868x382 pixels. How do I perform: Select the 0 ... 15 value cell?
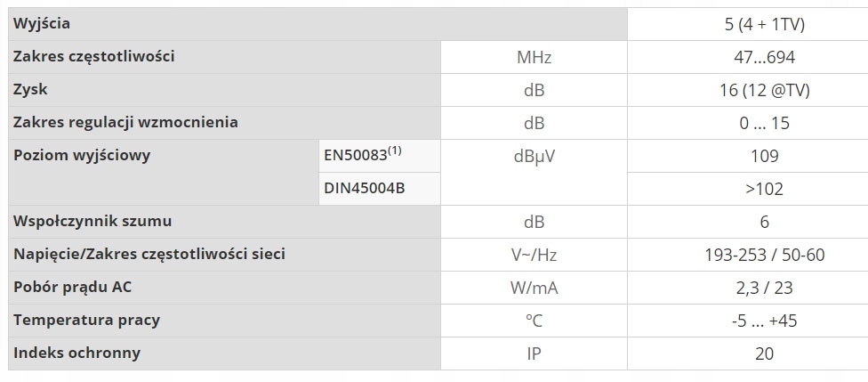pos(764,123)
